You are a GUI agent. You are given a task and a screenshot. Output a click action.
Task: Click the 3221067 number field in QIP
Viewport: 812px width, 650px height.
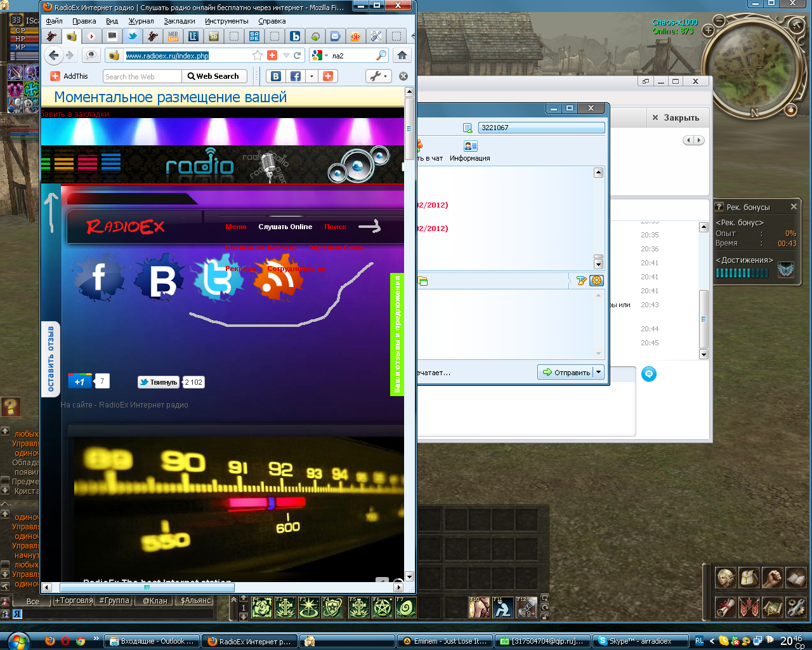tap(541, 128)
